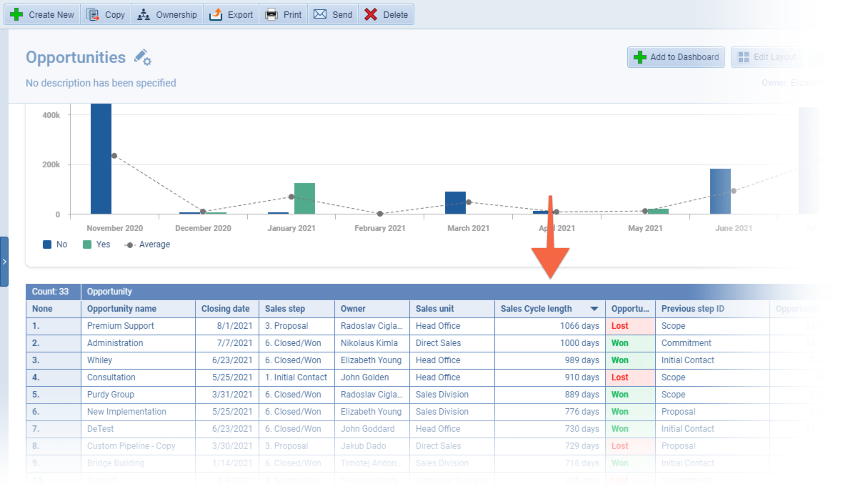
Task: Toggle the 'No' series in chart legend
Action: tap(47, 244)
